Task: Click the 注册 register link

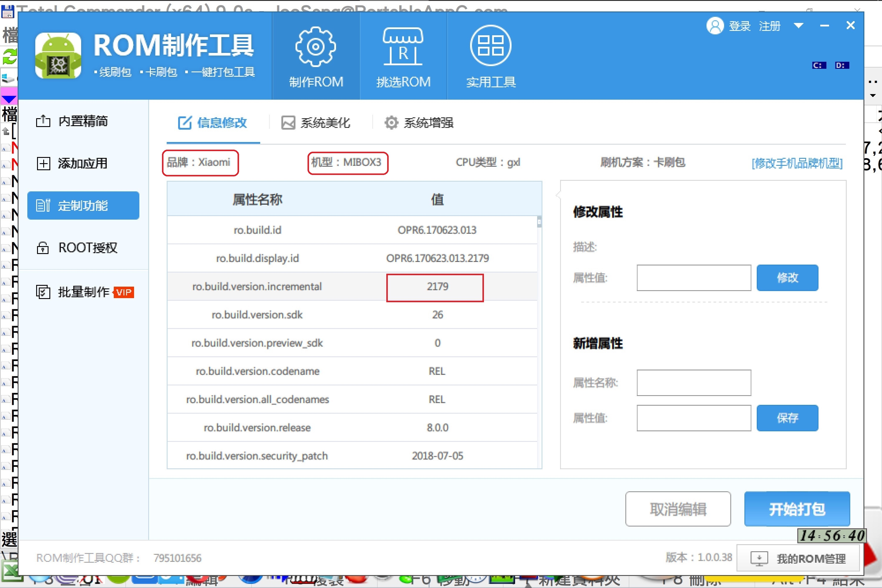Action: tap(769, 26)
